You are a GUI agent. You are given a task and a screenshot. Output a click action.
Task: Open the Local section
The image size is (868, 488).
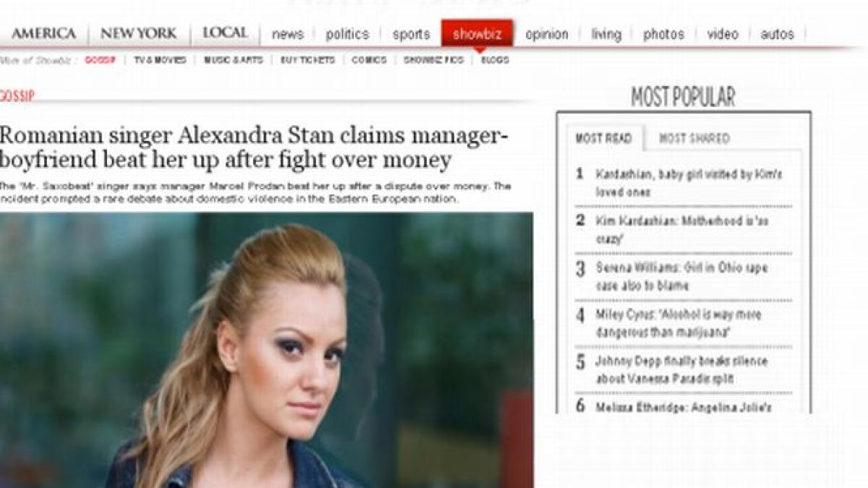click(x=225, y=33)
